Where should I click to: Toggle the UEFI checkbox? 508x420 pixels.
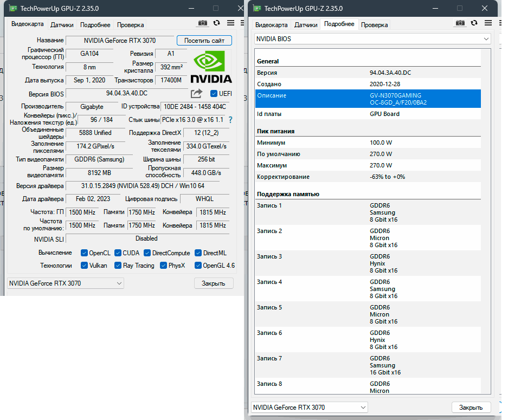(x=214, y=94)
